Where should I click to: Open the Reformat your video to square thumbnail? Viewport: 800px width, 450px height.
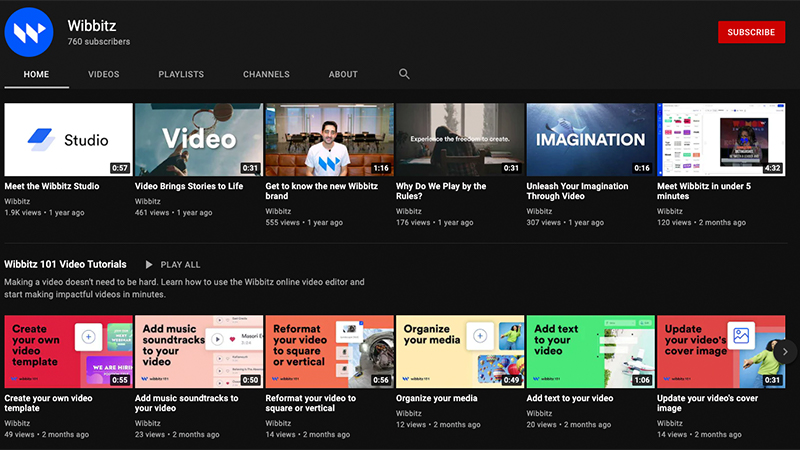pyautogui.click(x=330, y=352)
